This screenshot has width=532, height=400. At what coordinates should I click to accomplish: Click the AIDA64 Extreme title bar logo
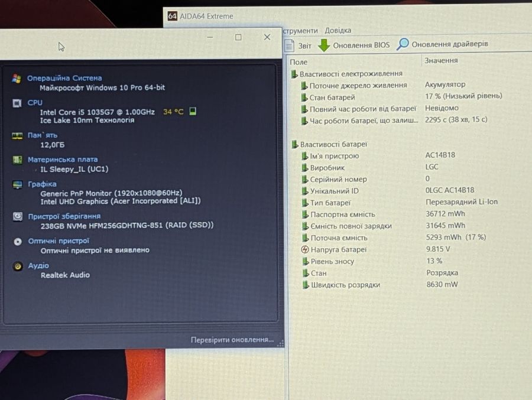(x=173, y=16)
